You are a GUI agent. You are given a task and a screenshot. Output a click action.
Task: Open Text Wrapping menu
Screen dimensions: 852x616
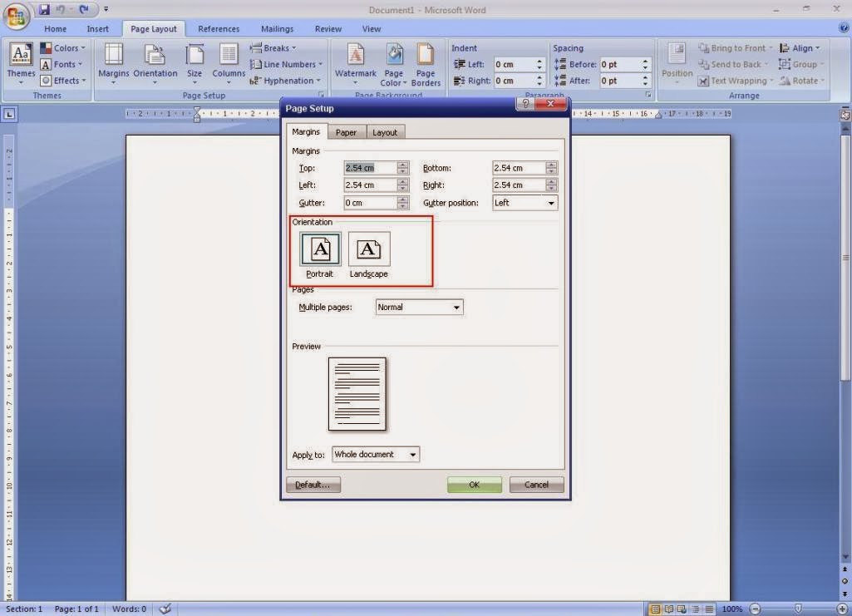point(736,81)
